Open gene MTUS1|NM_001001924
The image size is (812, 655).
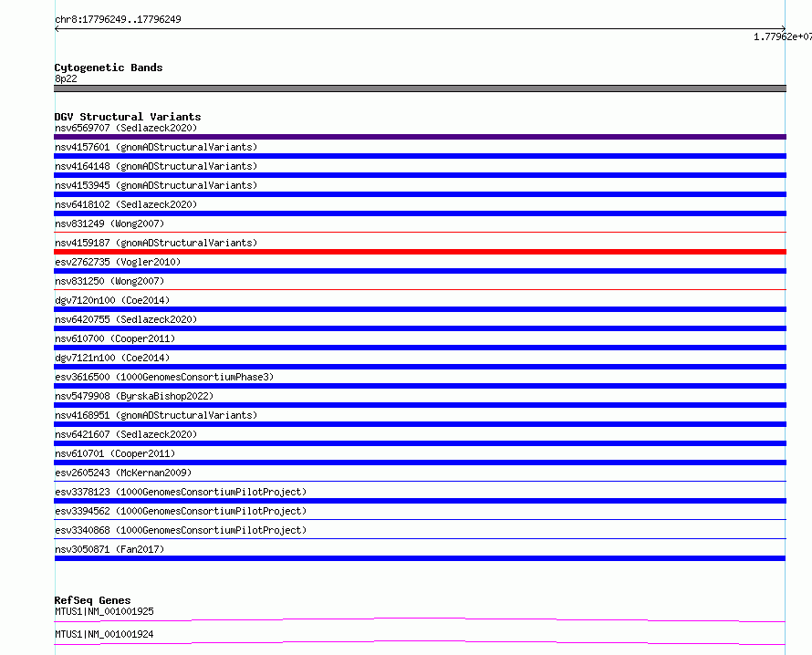coord(104,634)
